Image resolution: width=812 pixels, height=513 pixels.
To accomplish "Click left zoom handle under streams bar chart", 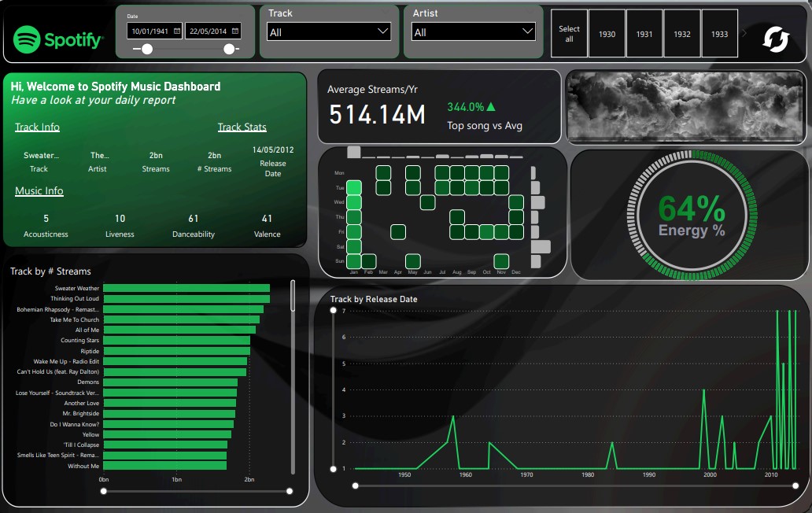I will [x=104, y=491].
